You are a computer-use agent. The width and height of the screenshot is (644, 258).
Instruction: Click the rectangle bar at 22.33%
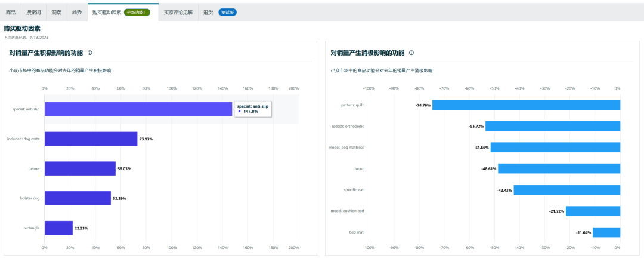58,228
